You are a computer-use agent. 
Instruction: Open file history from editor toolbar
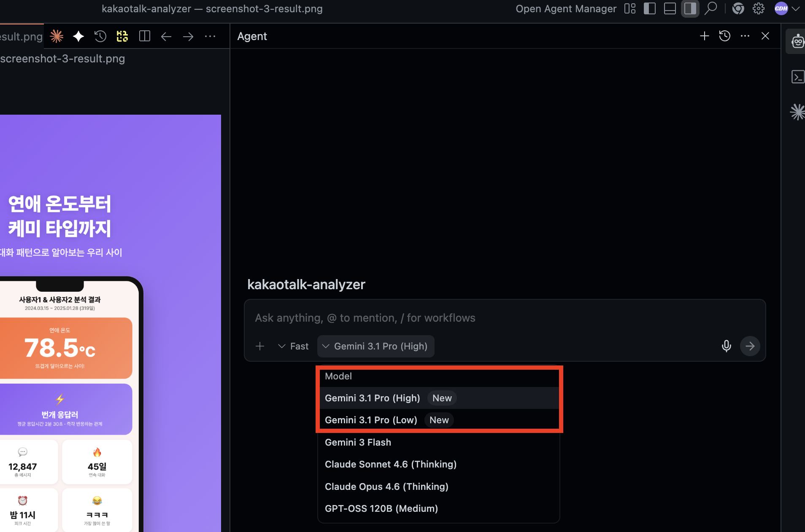(100, 36)
